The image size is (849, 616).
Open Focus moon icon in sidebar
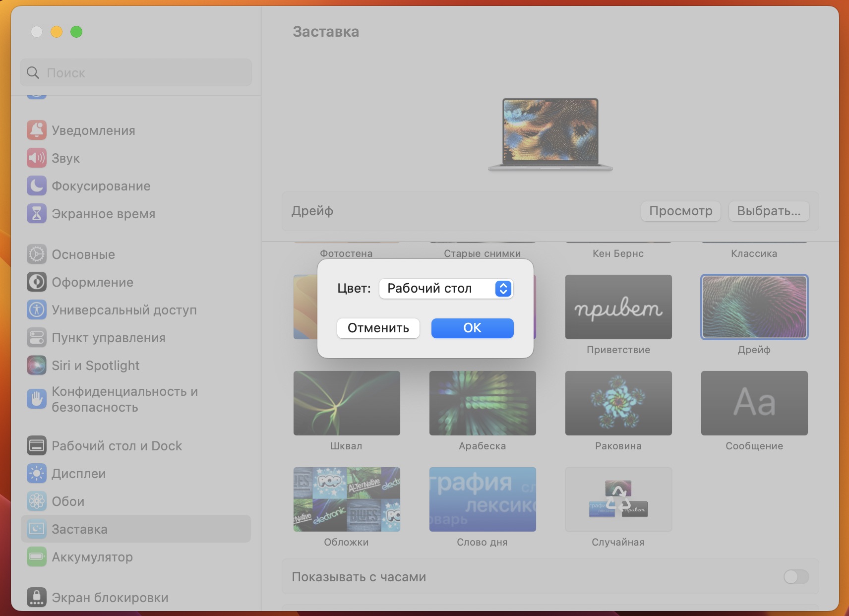(x=37, y=185)
